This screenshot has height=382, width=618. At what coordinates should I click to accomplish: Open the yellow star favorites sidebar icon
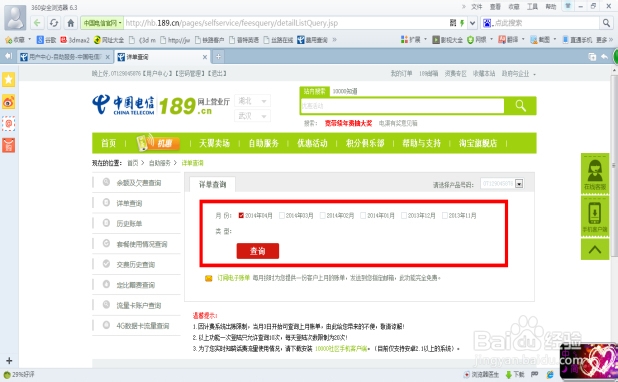(x=9, y=80)
